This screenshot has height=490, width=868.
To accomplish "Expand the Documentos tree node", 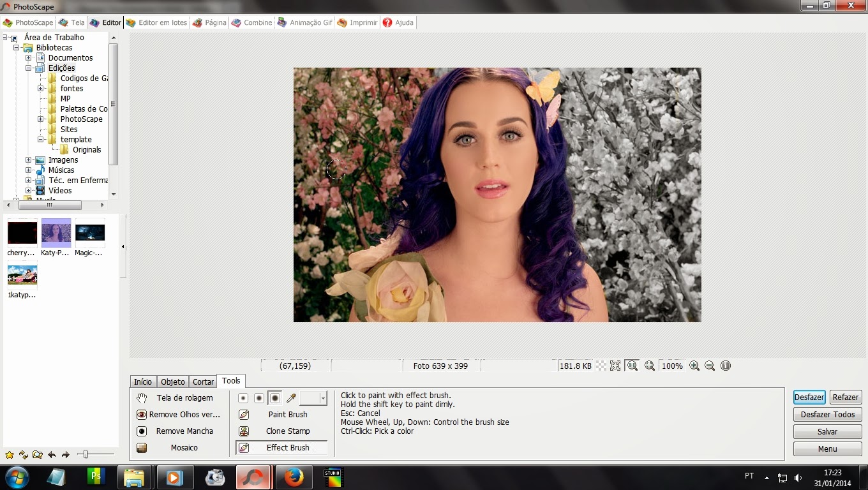I will coord(28,58).
